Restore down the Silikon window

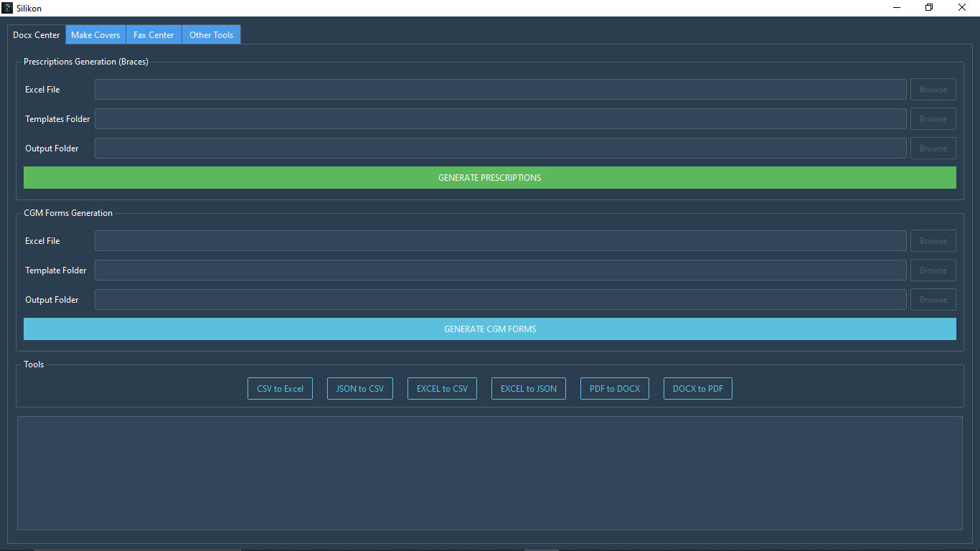coord(929,8)
